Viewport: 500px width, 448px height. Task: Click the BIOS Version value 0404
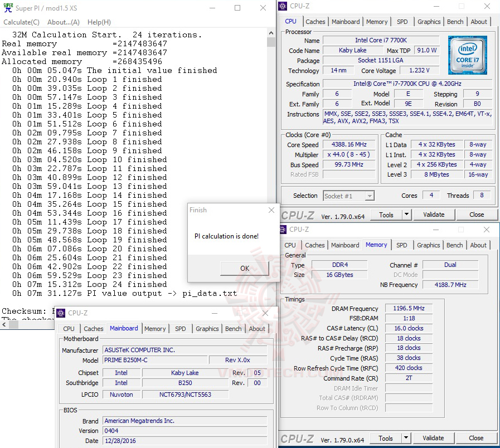coord(185,431)
